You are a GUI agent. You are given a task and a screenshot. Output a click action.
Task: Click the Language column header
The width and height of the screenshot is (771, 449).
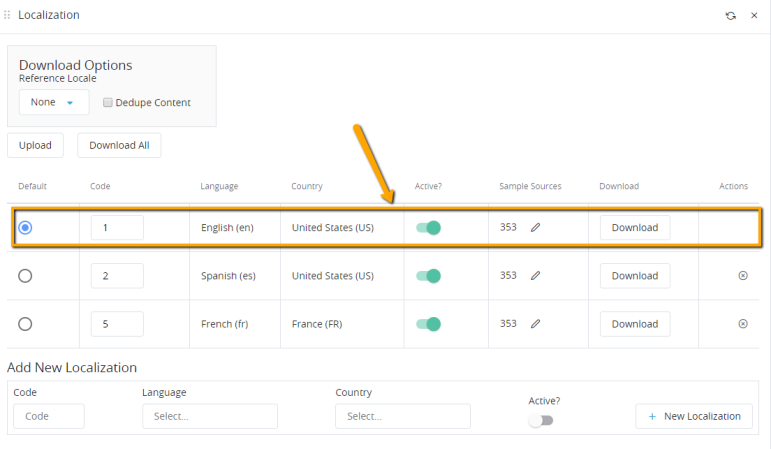tap(219, 186)
